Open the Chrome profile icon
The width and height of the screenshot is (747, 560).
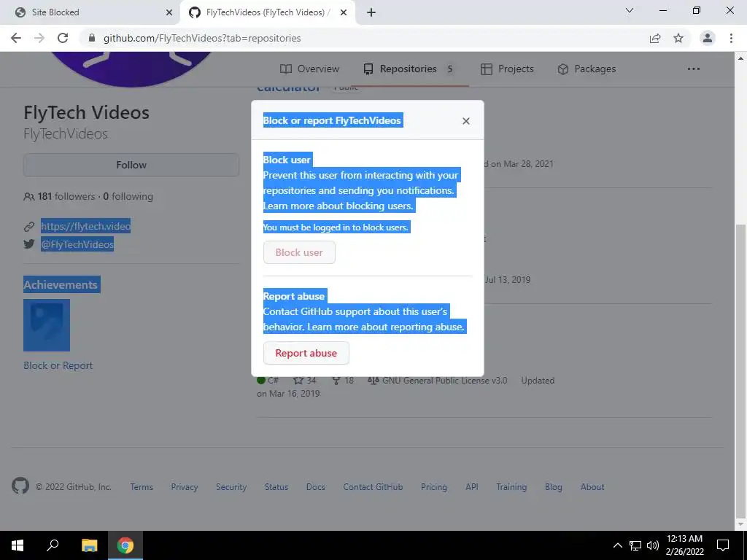[x=708, y=38]
